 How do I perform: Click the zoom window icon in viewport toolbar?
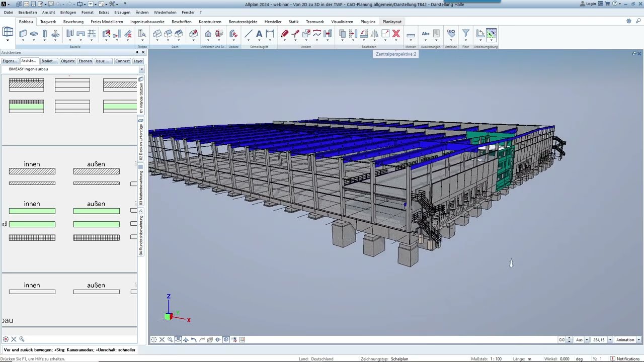point(170,340)
